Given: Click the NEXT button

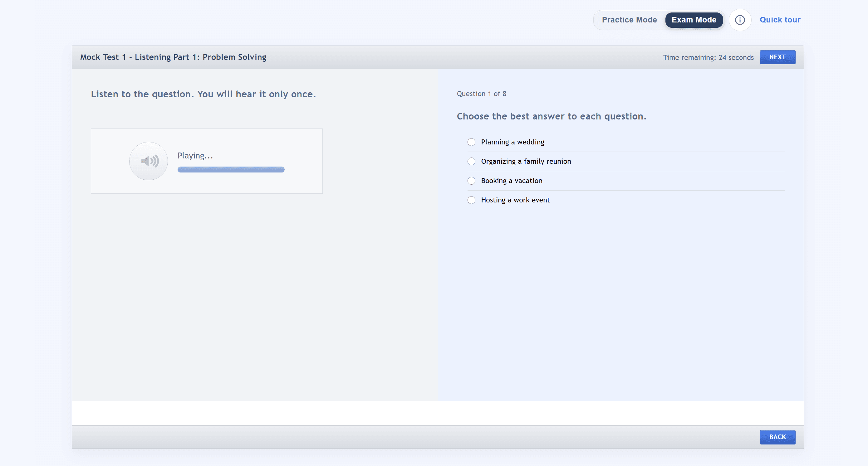Looking at the screenshot, I should tap(777, 57).
